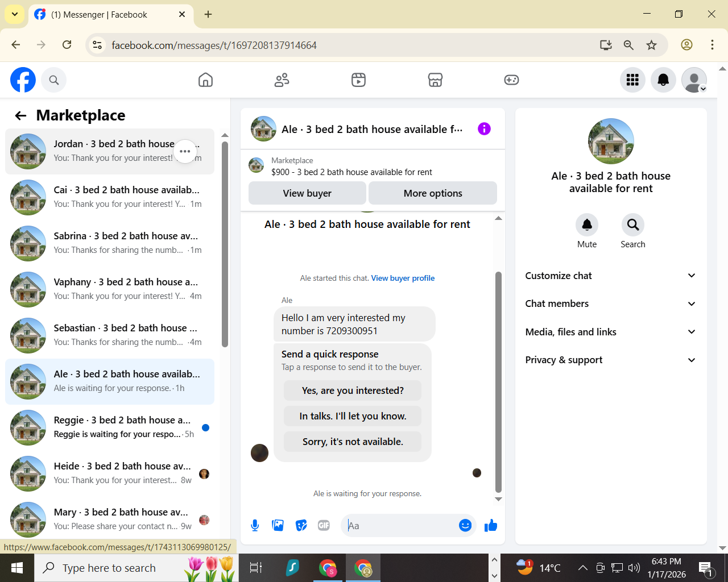Open the Reggie conversation

click(109, 427)
